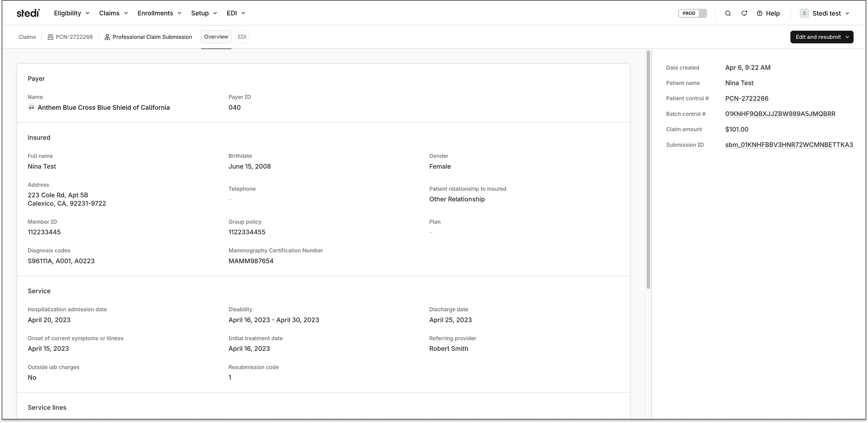Click the refresh icon near search
The image size is (868, 423).
[744, 13]
